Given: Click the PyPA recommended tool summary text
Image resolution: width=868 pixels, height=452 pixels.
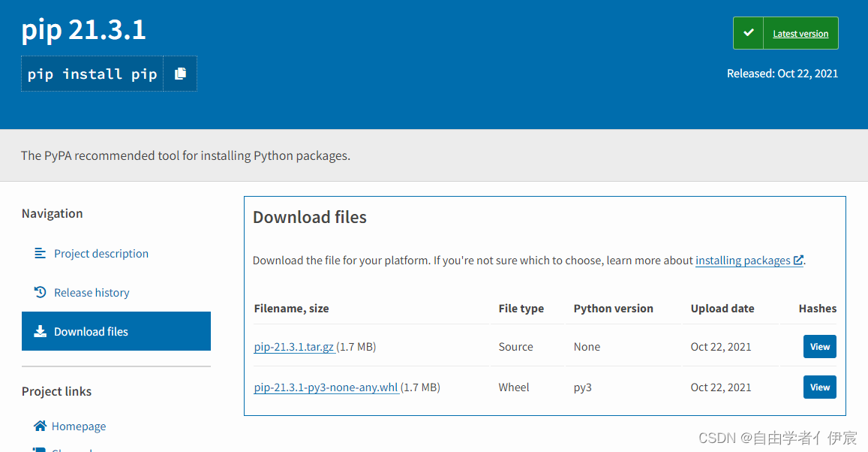Looking at the screenshot, I should click(185, 155).
